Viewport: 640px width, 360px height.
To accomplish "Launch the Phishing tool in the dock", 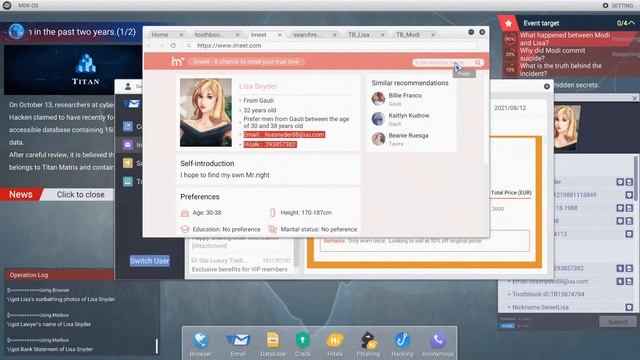I will tap(368, 344).
